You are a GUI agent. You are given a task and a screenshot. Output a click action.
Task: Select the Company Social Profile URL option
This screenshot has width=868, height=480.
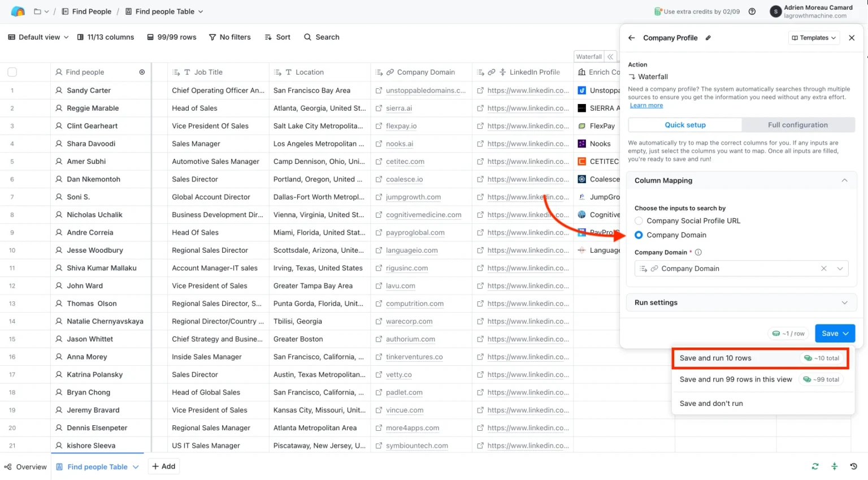tap(639, 221)
